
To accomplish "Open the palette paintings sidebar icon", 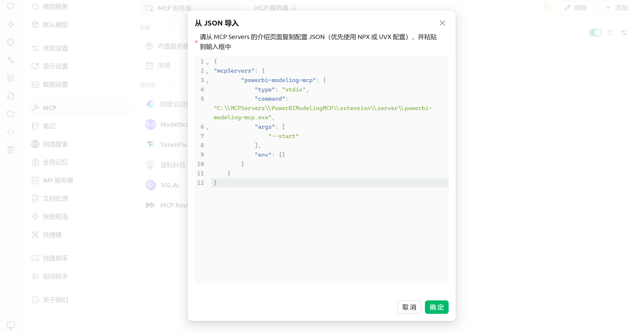I will coord(11,42).
